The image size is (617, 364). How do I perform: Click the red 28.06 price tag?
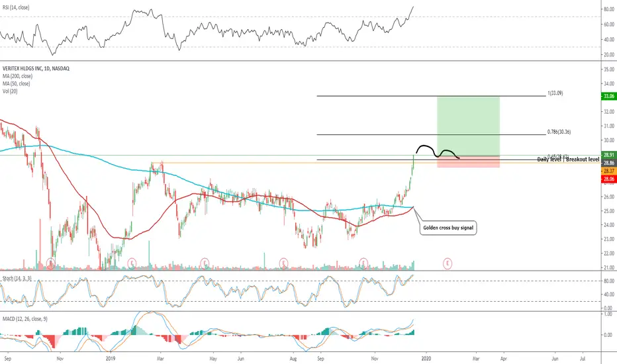click(x=609, y=179)
